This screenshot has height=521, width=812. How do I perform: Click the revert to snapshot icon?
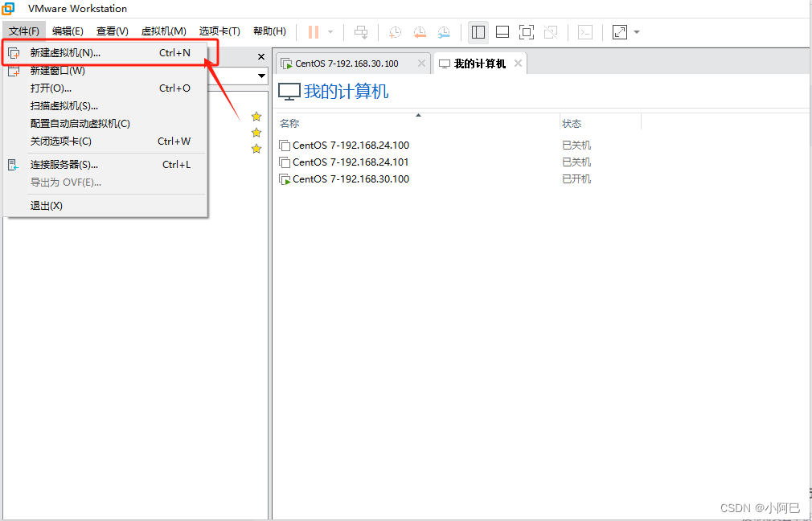pyautogui.click(x=420, y=32)
